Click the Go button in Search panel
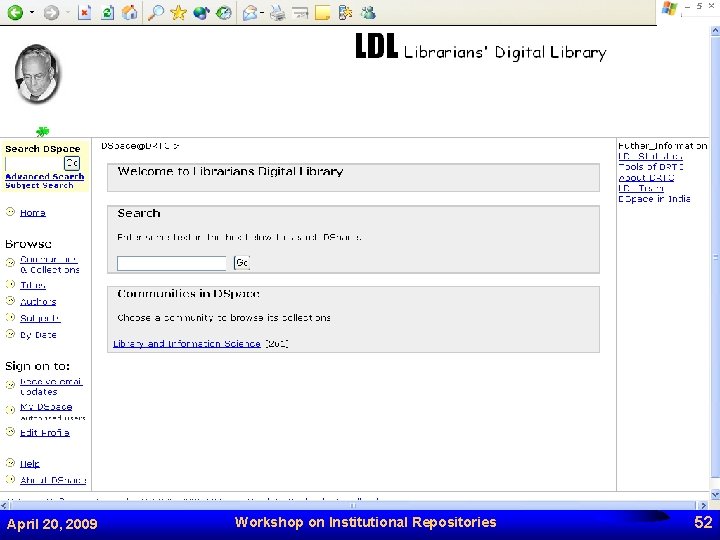Viewport: 720px width, 540px height. tap(242, 263)
